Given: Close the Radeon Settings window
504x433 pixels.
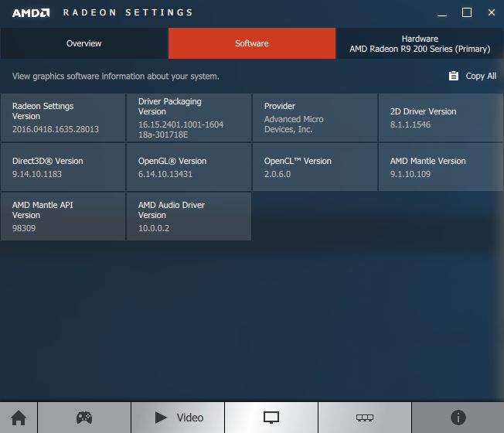Looking at the screenshot, I should click(x=492, y=13).
